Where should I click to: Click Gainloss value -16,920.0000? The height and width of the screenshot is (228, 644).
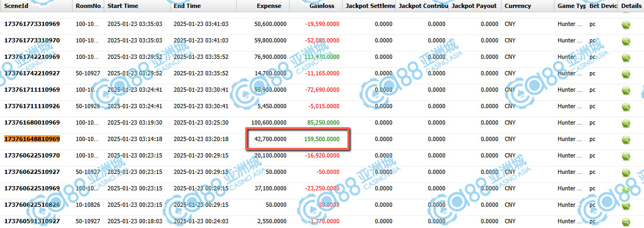click(x=322, y=155)
